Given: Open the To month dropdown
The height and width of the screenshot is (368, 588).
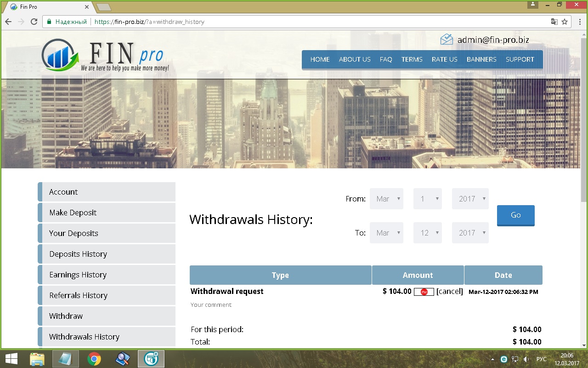Looking at the screenshot, I should coord(386,233).
